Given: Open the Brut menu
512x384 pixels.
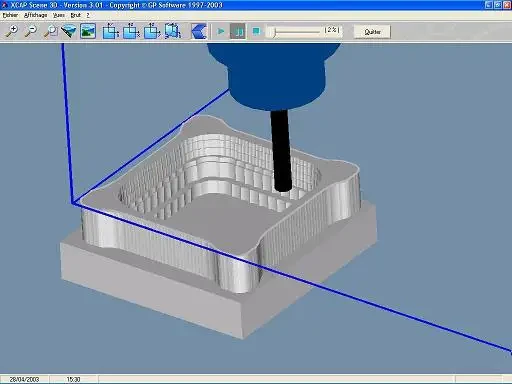Looking at the screenshot, I should [x=76, y=15].
